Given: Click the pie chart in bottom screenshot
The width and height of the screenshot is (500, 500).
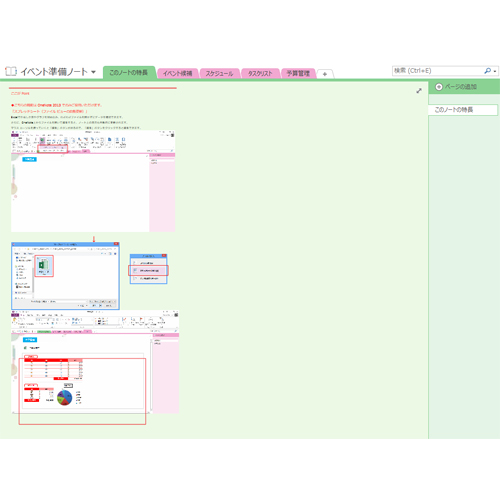Looking at the screenshot, I should click(x=65, y=398).
